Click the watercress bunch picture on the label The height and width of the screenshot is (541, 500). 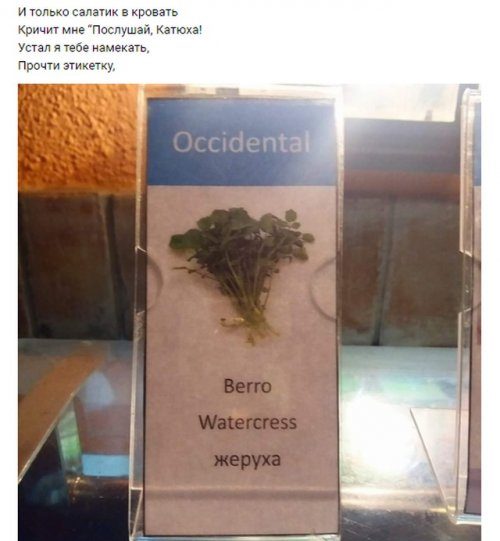click(242, 274)
